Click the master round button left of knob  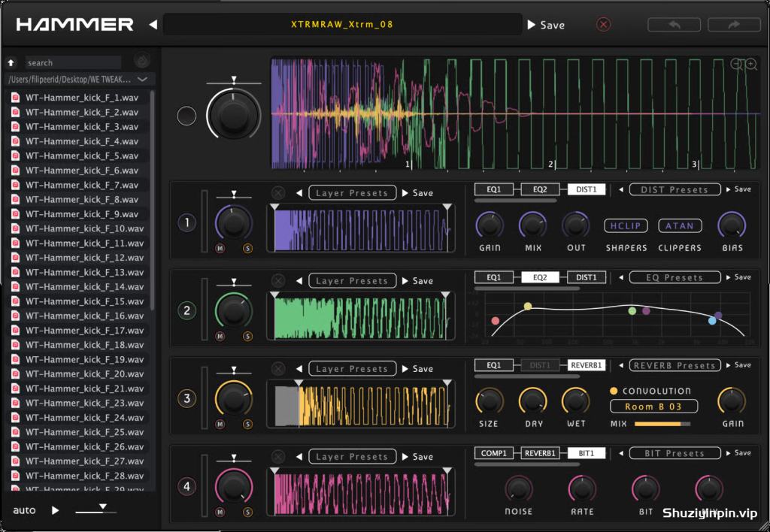coord(186,116)
